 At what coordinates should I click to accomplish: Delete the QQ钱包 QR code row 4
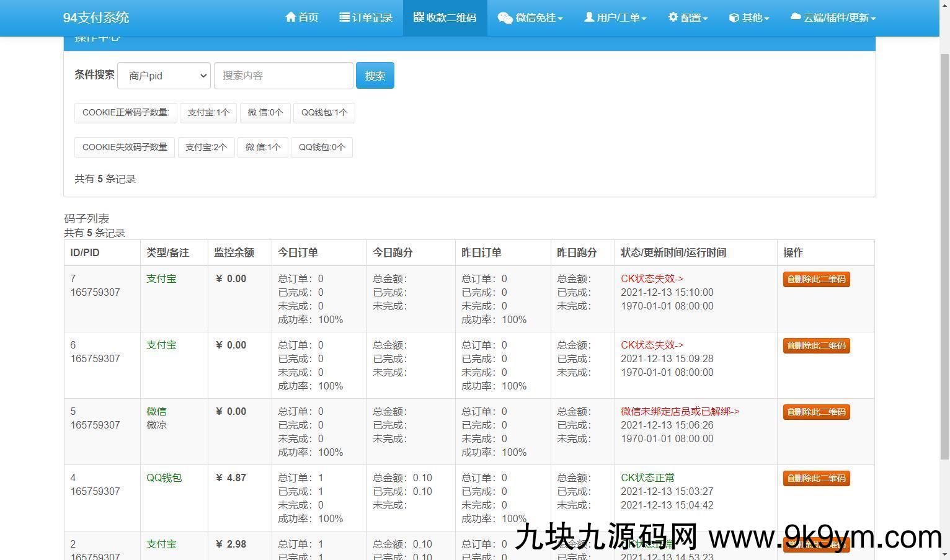click(816, 478)
